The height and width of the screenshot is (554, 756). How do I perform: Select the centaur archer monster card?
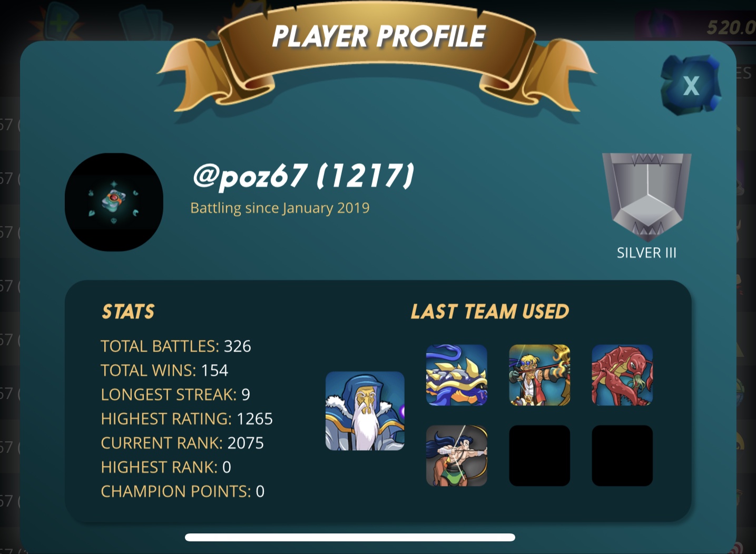pyautogui.click(x=457, y=456)
